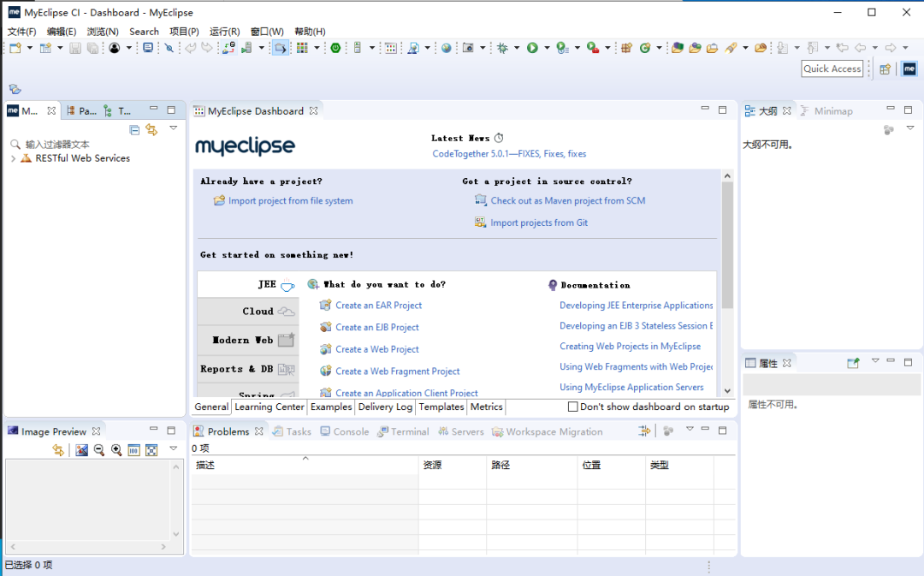Image resolution: width=924 pixels, height=576 pixels.
Task: Click the Collapse All icon in explorer
Action: coord(134,130)
